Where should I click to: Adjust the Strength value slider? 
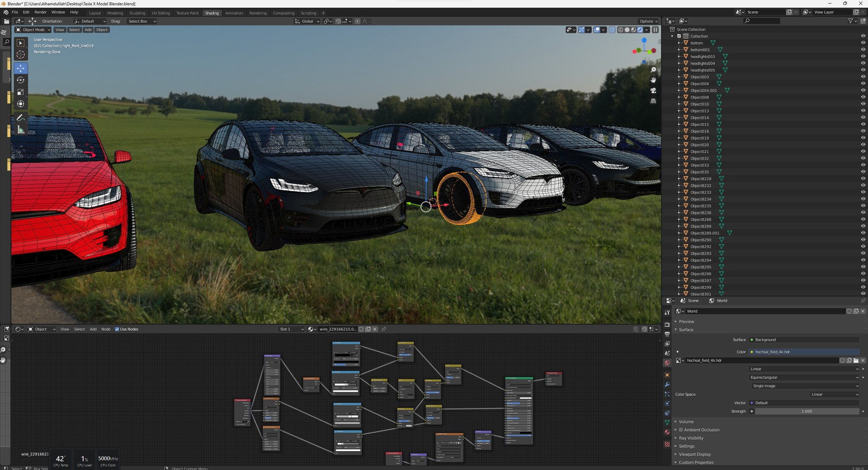pyautogui.click(x=807, y=412)
